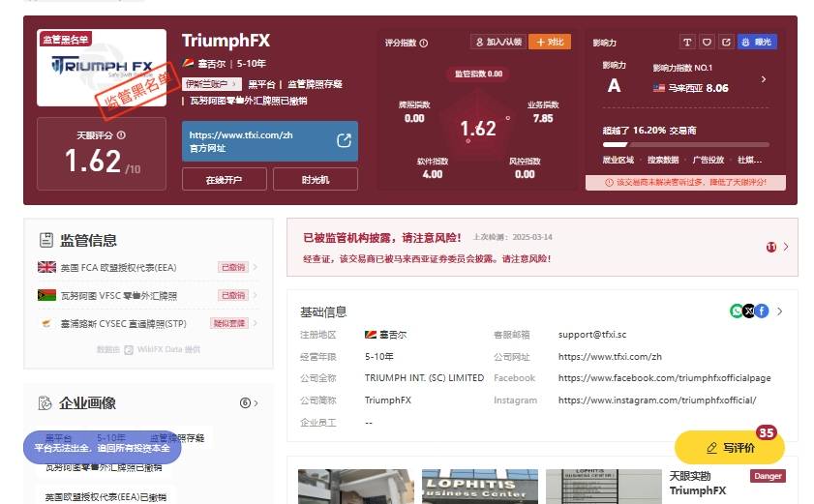Viewport: 814px width, 504px height.
Task: Click the blue 曝光 expose button
Action: (x=757, y=42)
